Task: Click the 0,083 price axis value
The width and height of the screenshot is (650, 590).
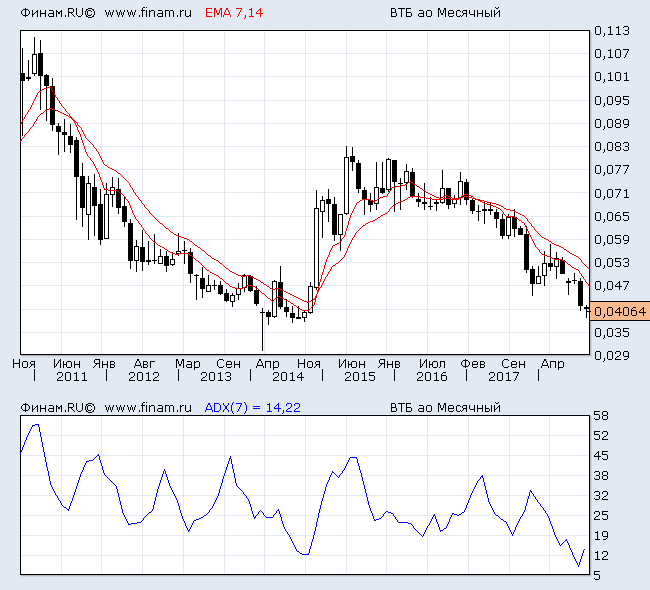Action: (611, 147)
